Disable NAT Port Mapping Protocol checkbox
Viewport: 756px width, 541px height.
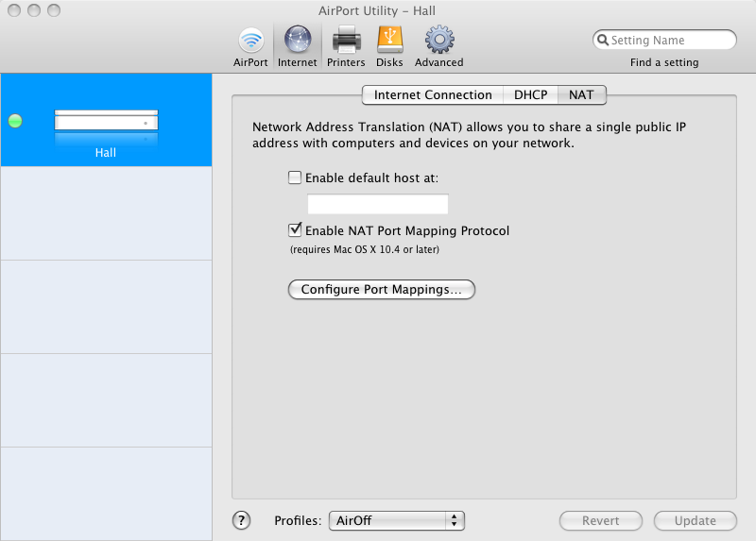295,230
